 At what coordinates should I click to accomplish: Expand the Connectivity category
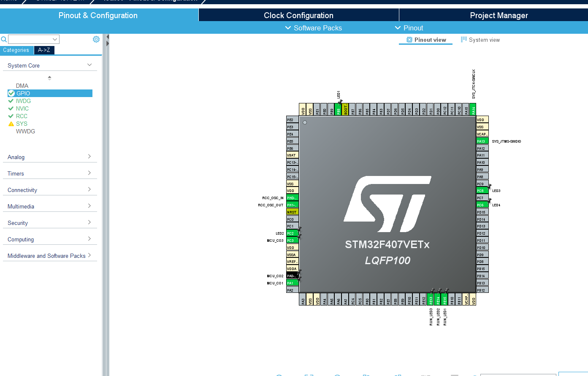pos(89,189)
